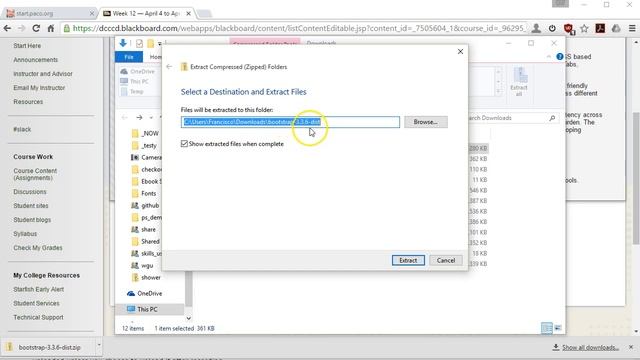Open the File tab in File Explorer
The height and width of the screenshot is (360, 640).
[x=129, y=57]
